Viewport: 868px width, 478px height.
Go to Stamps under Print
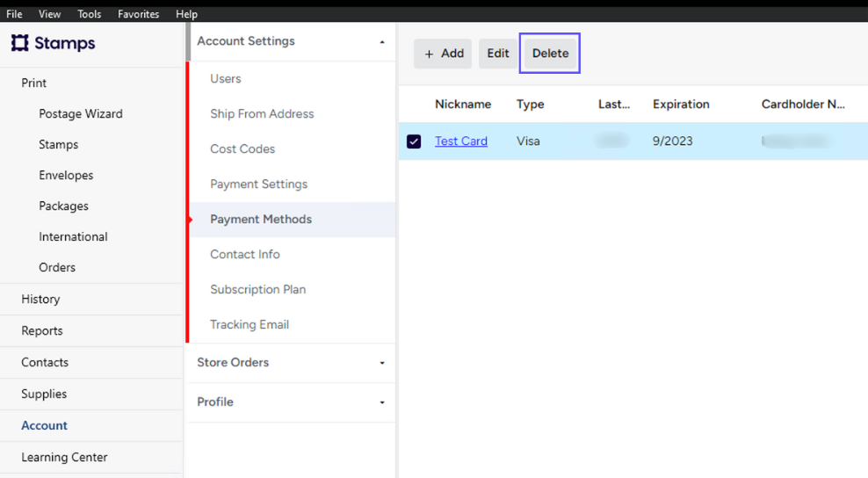coord(58,145)
